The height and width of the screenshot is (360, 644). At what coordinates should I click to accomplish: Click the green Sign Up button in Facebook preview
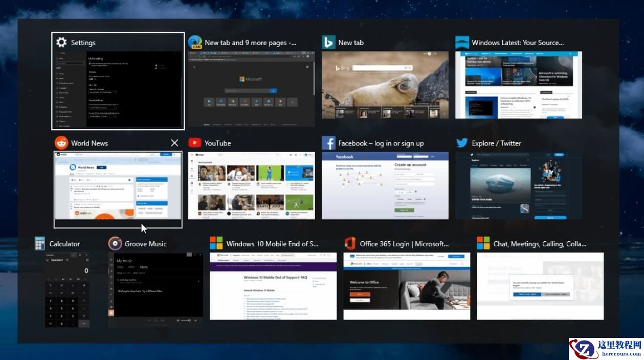[x=405, y=210]
